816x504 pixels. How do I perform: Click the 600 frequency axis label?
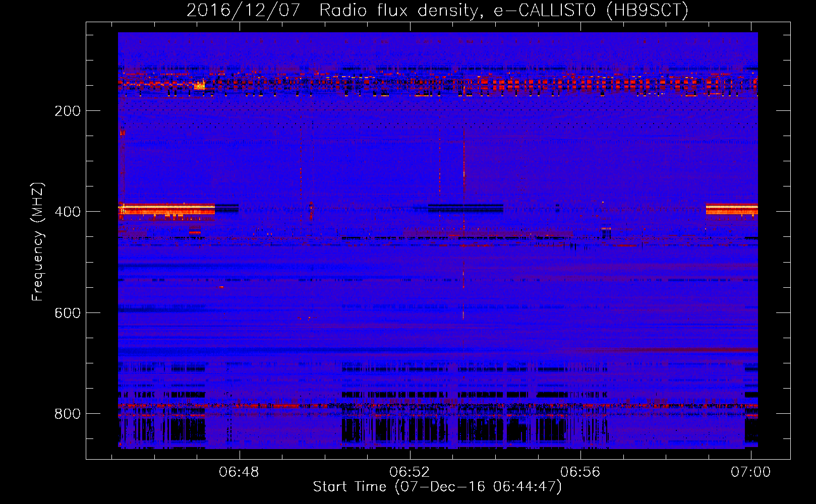(68, 313)
